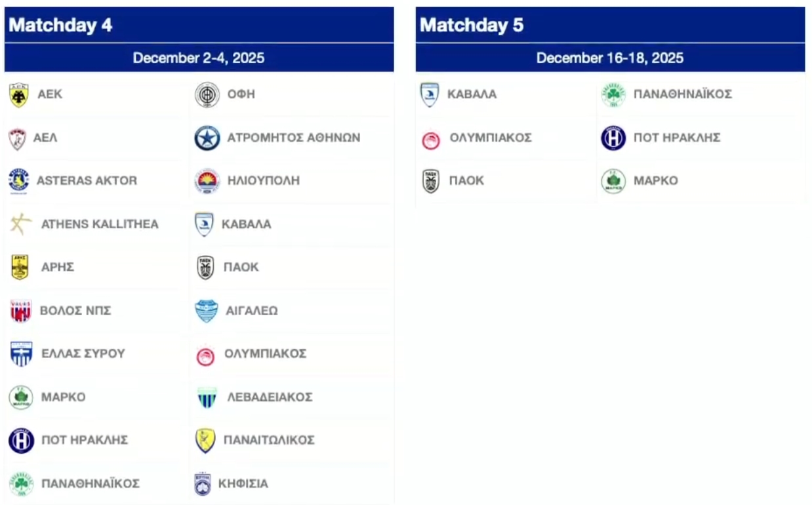The width and height of the screenshot is (812, 505).
Task: Select ΟΛΥΜΠΙΑΚΟΣ team name under Matchday 5
Action: [x=491, y=138]
